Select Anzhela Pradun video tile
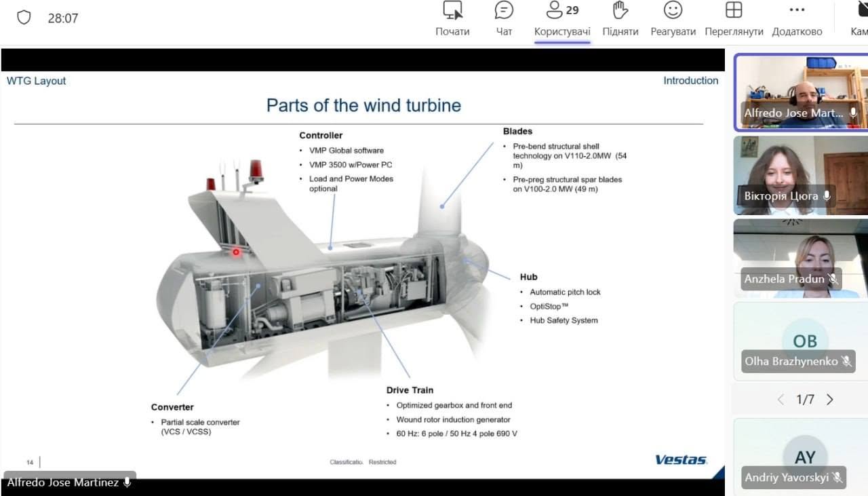Screen dimensions: 868x496 [x=801, y=259]
